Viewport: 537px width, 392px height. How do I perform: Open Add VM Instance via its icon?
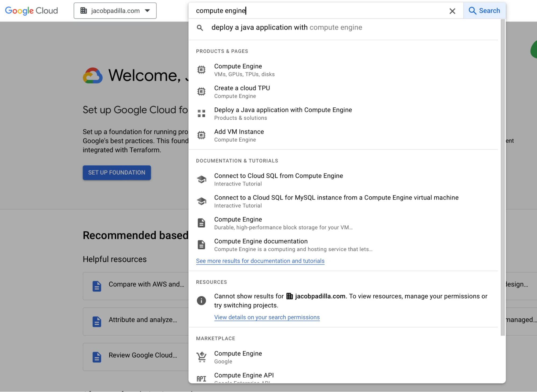point(201,135)
